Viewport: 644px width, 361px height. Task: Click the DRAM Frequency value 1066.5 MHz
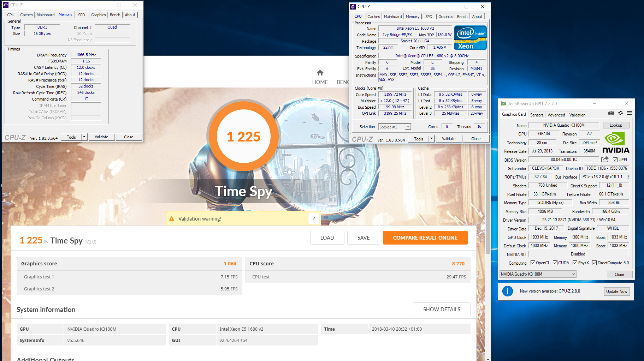pyautogui.click(x=86, y=55)
